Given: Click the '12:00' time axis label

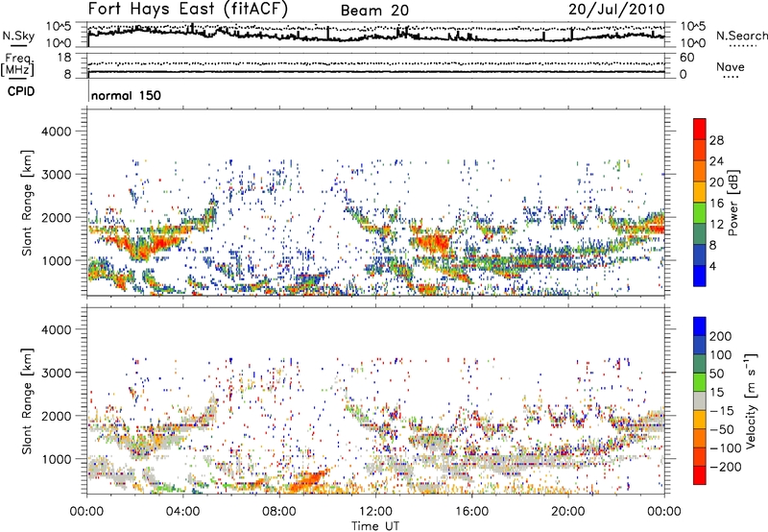Looking at the screenshot, I should tap(375, 512).
